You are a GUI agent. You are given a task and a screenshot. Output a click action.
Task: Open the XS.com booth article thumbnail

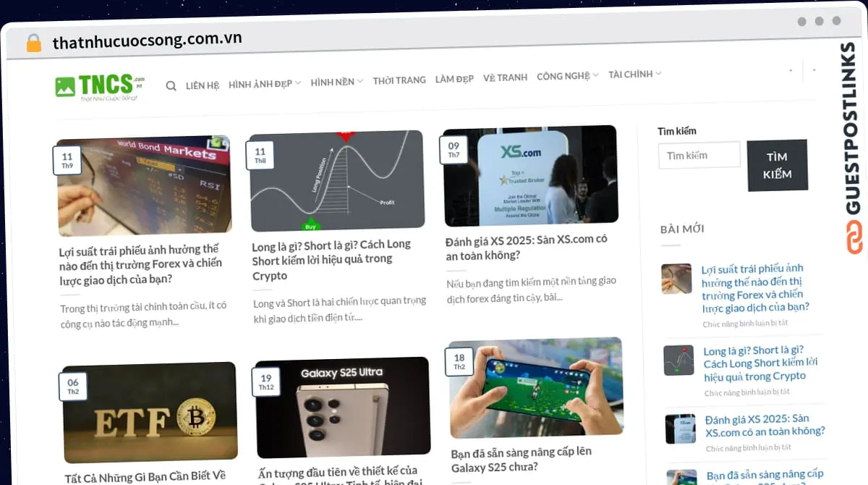(531, 176)
